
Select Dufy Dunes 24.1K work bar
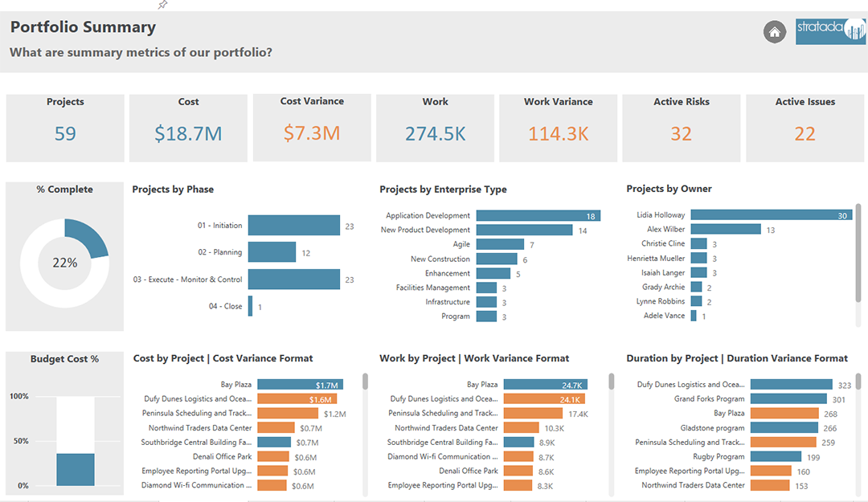545,398
